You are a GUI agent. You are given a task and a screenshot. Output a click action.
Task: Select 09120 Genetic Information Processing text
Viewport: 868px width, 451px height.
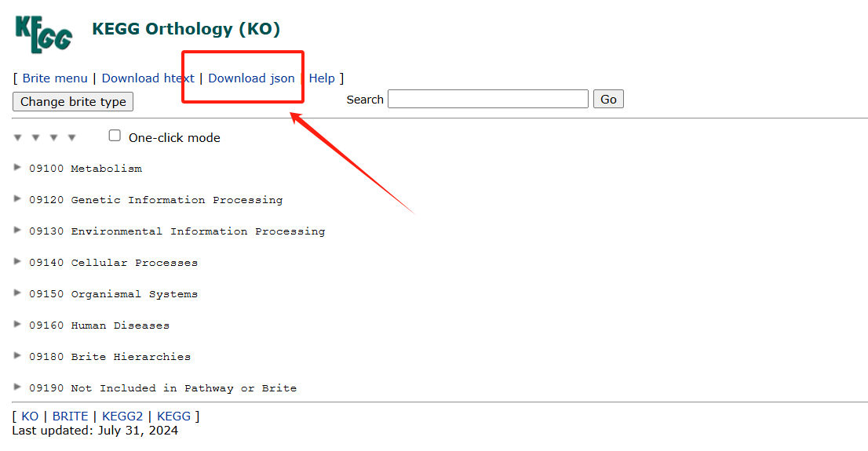[x=156, y=200]
